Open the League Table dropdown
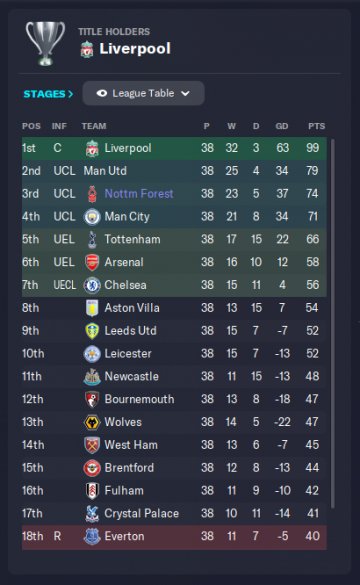This screenshot has width=360, height=585. point(143,93)
